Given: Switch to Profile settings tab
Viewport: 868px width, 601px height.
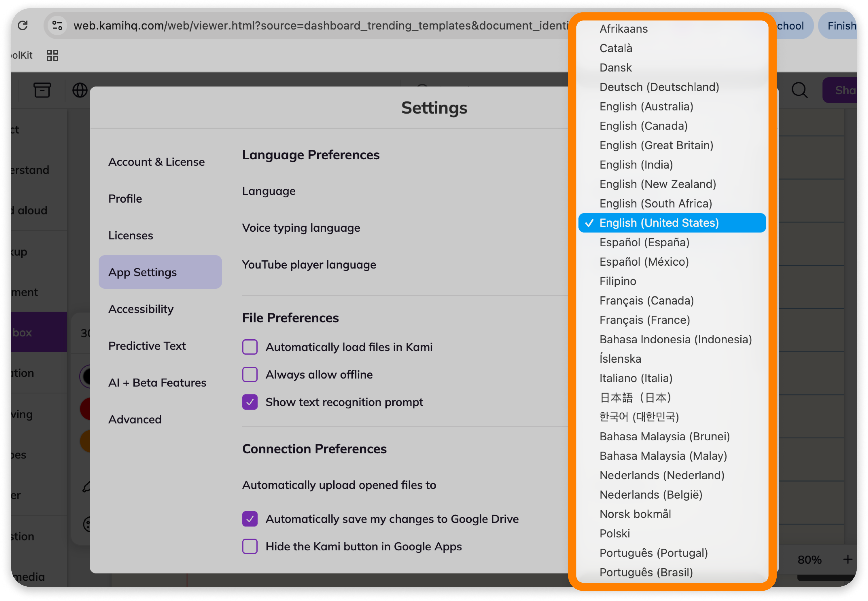Looking at the screenshot, I should (x=160, y=198).
